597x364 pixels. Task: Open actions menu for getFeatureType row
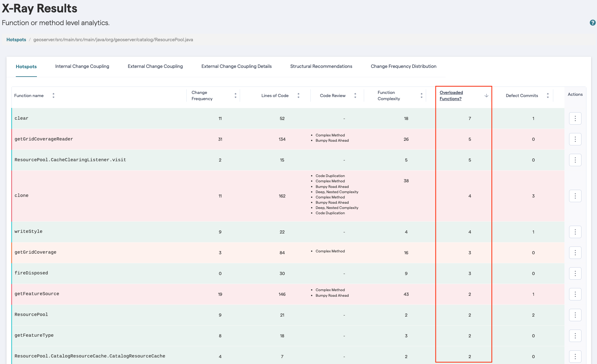pos(575,336)
